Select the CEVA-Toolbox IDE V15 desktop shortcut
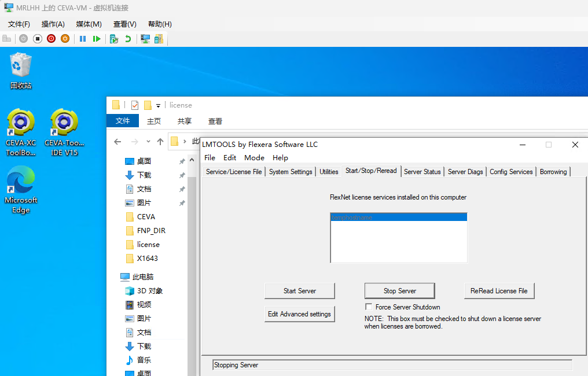588x376 pixels. [x=64, y=132]
